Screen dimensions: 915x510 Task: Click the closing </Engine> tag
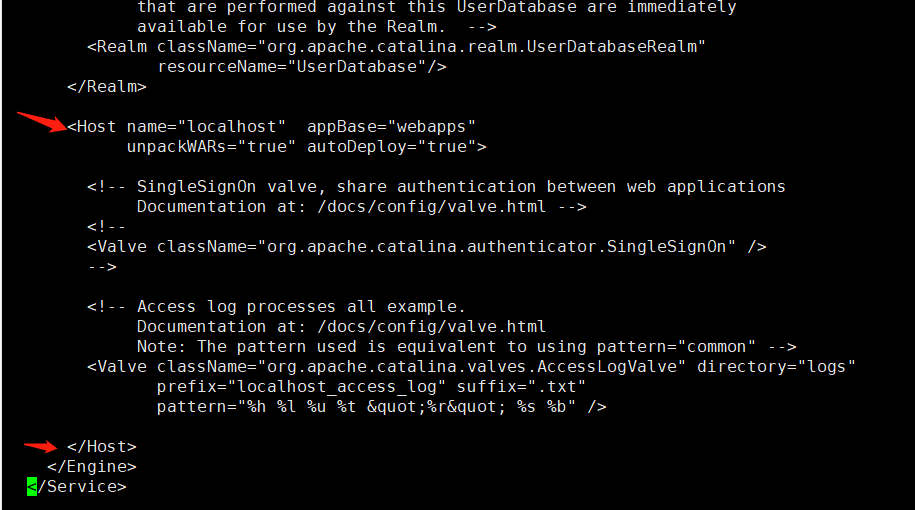(91, 467)
